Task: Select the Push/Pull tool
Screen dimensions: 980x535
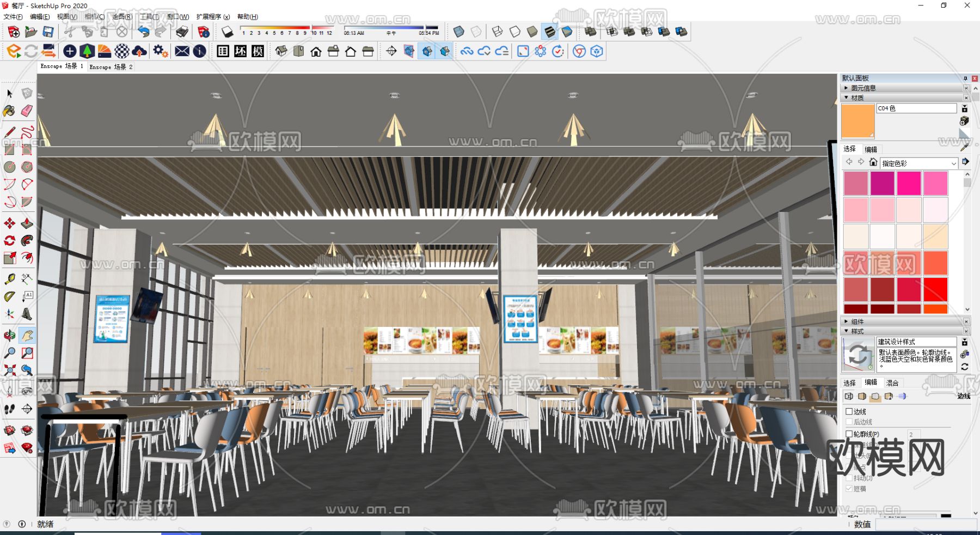Action: pos(27,223)
